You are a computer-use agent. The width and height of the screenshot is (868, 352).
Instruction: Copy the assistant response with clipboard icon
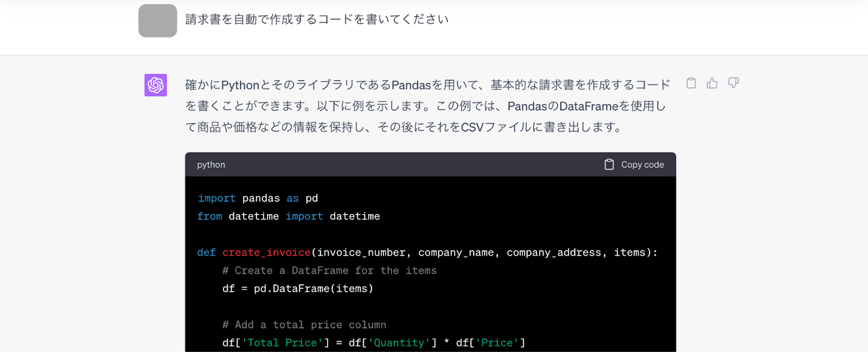(x=691, y=83)
